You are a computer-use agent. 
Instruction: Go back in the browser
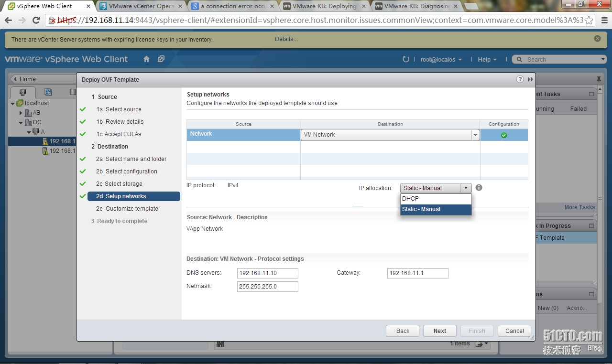click(8, 20)
